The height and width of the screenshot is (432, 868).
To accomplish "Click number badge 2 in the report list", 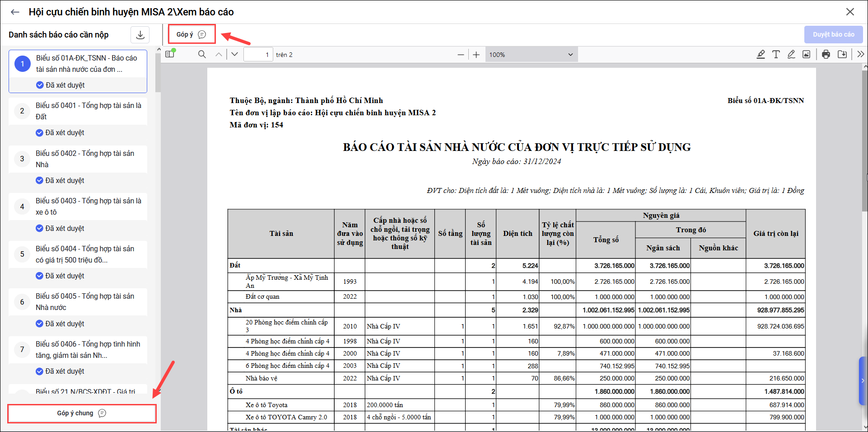I will click(x=22, y=111).
